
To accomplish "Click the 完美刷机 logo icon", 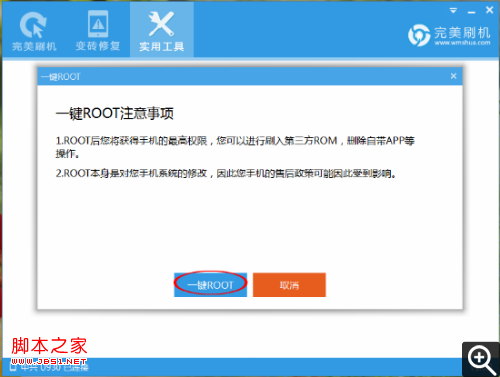I will (419, 35).
